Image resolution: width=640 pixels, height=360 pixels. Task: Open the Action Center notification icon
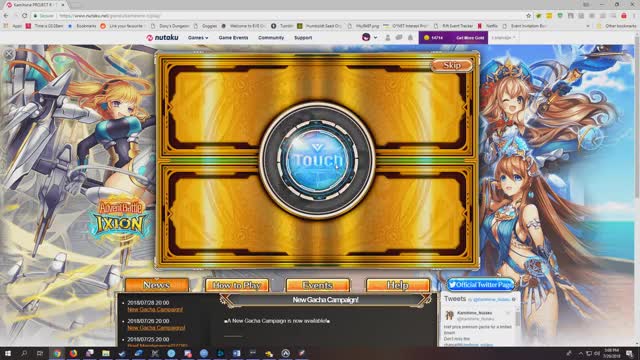click(x=630, y=353)
